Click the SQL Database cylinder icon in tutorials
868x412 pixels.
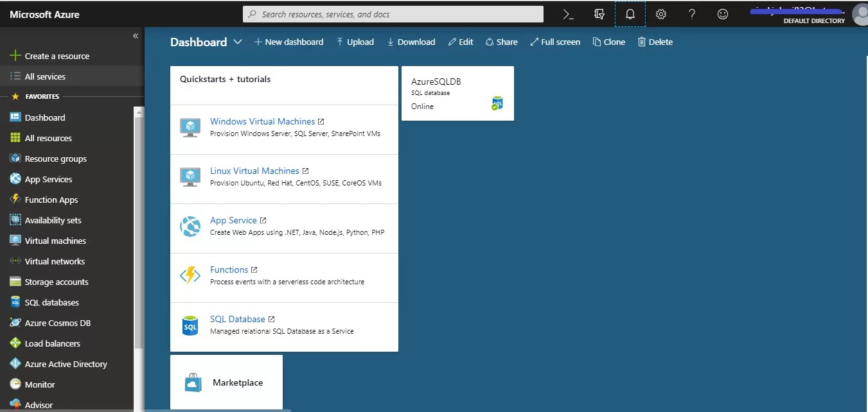[x=190, y=325]
